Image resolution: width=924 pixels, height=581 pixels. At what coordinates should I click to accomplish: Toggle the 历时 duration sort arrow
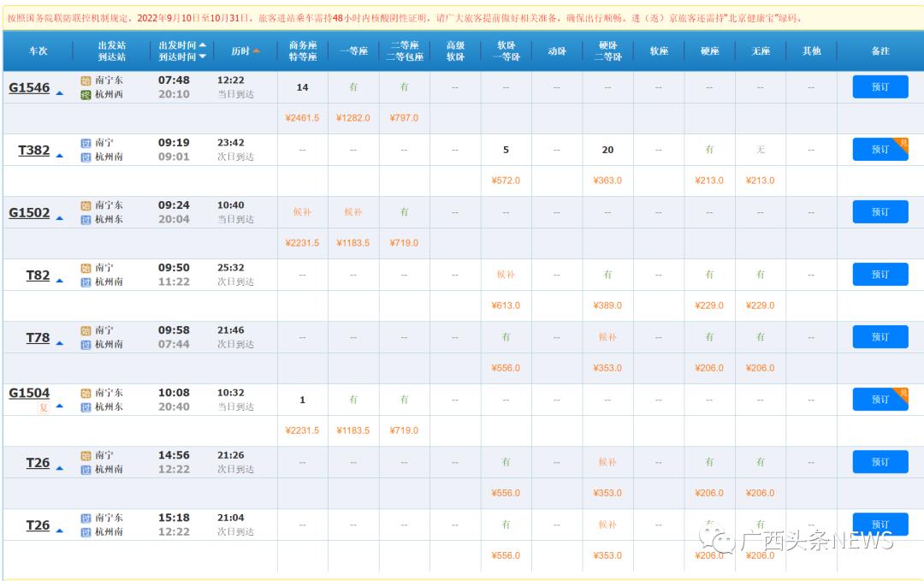tap(257, 50)
